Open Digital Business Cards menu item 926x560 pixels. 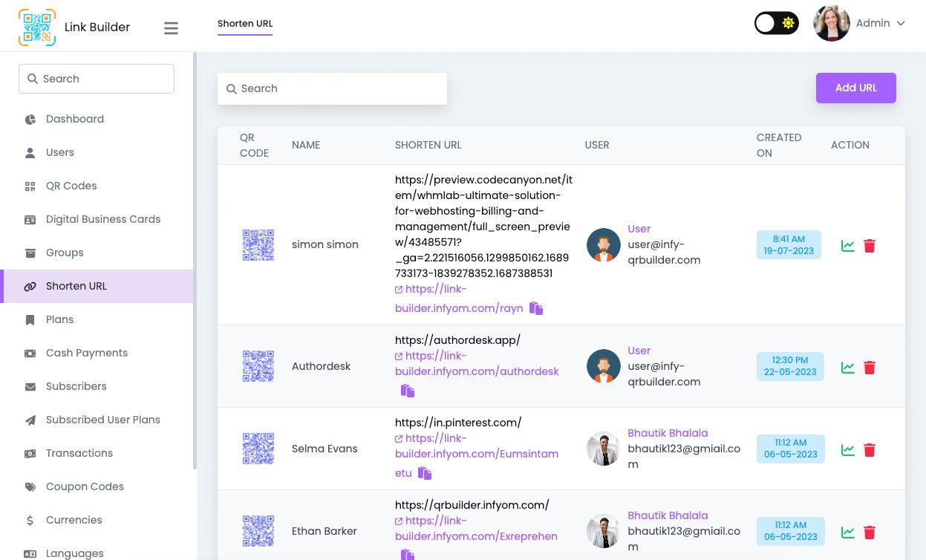[x=97, y=219]
